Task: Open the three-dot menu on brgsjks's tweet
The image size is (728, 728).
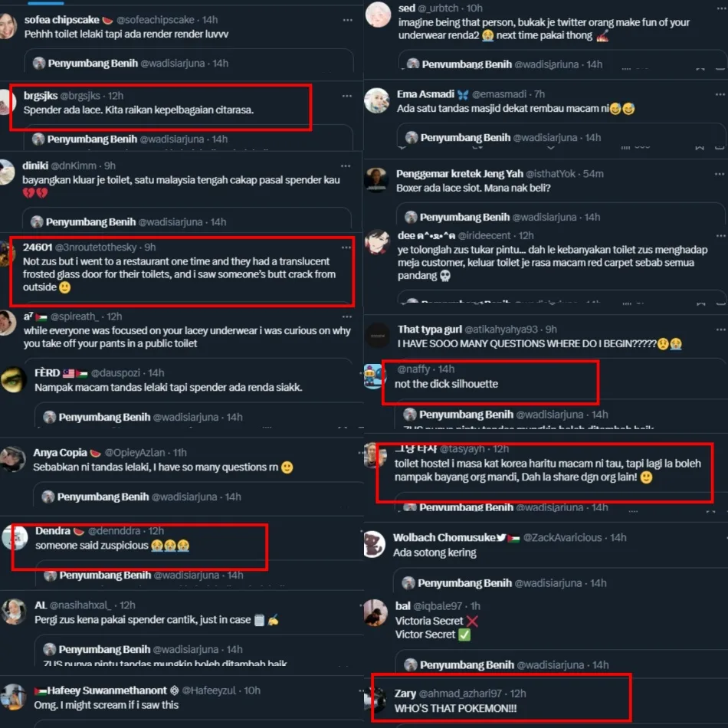Action: click(x=347, y=96)
